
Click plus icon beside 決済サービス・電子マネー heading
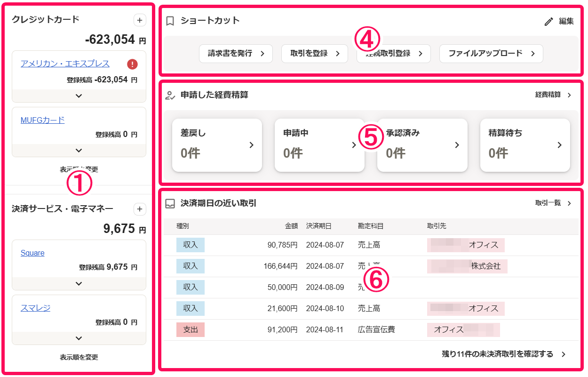tap(140, 209)
